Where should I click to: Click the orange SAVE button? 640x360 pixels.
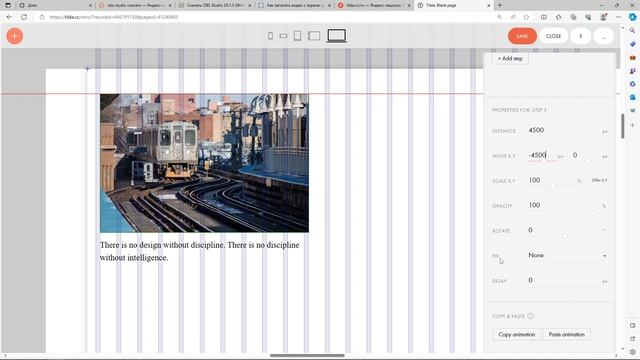tap(522, 36)
